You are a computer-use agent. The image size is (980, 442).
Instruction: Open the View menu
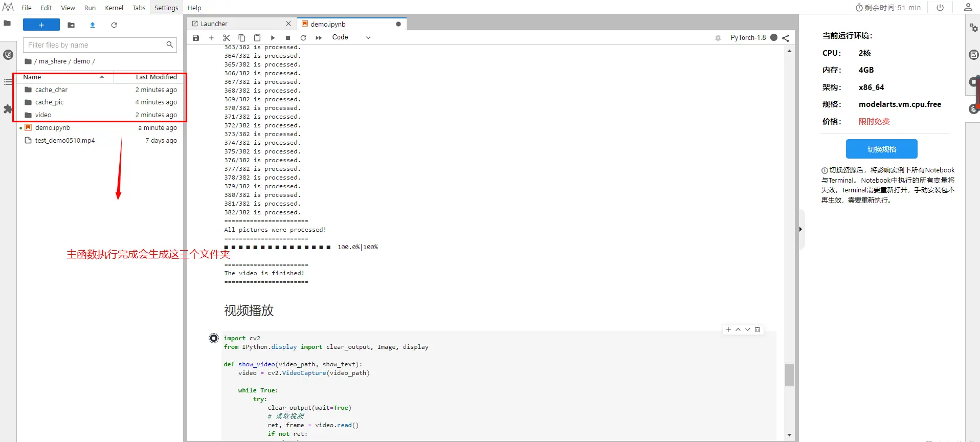click(x=68, y=8)
